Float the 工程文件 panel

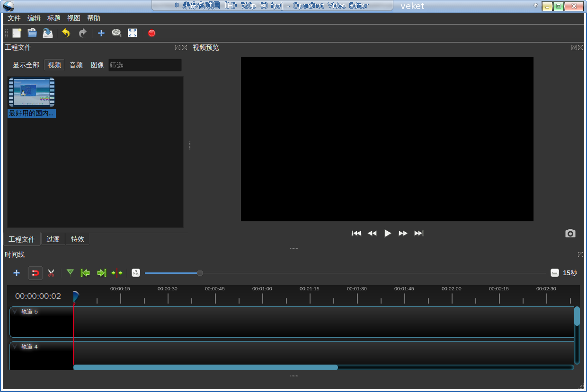pyautogui.click(x=178, y=48)
